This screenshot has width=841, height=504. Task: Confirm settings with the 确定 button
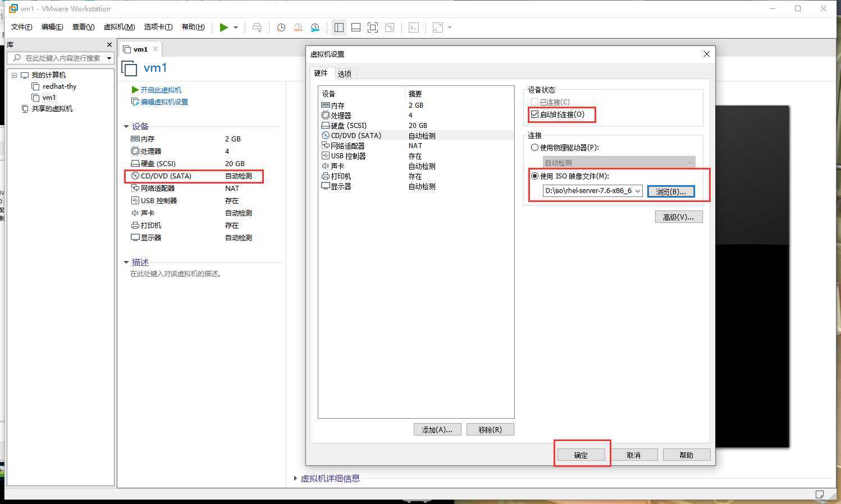tap(581, 455)
